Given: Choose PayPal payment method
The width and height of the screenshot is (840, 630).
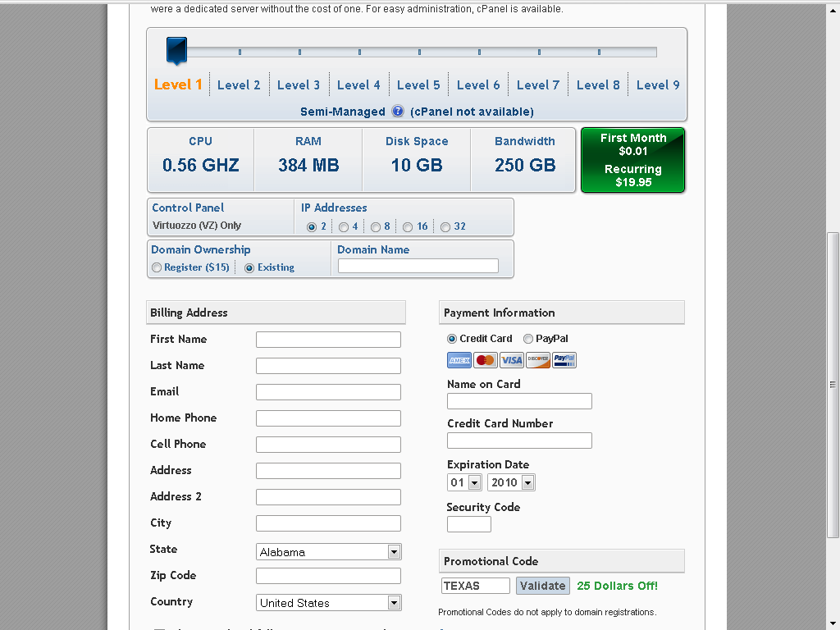Looking at the screenshot, I should click(528, 339).
